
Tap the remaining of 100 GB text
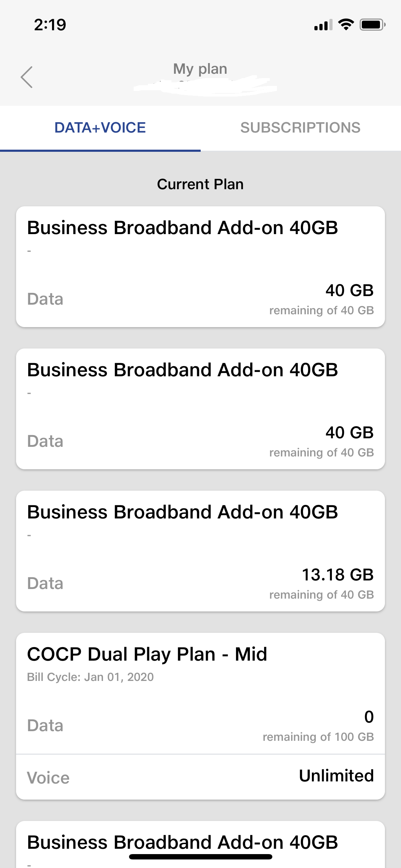[318, 737]
